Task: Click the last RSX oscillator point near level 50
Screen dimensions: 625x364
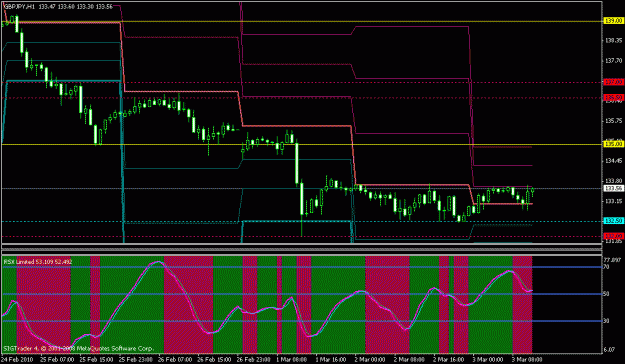Action: pyautogui.click(x=531, y=291)
